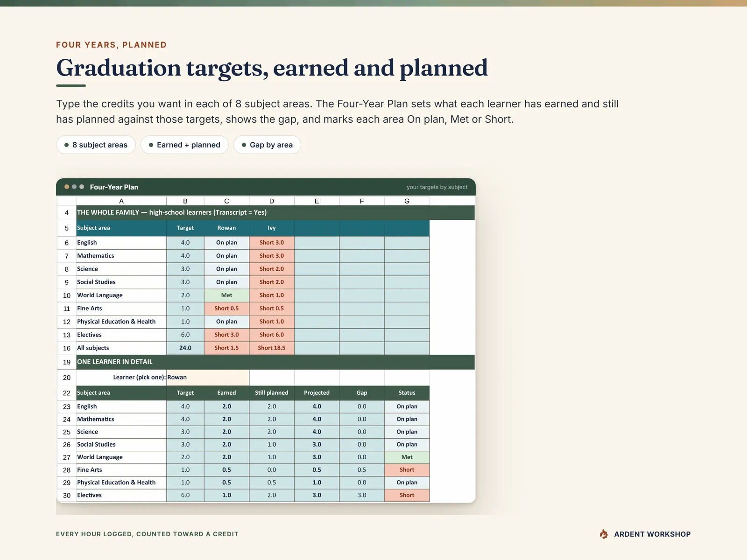Click the Fine Arts gap 0.5 cell, row 28
Viewport: 747px width, 560px height.
(362, 470)
